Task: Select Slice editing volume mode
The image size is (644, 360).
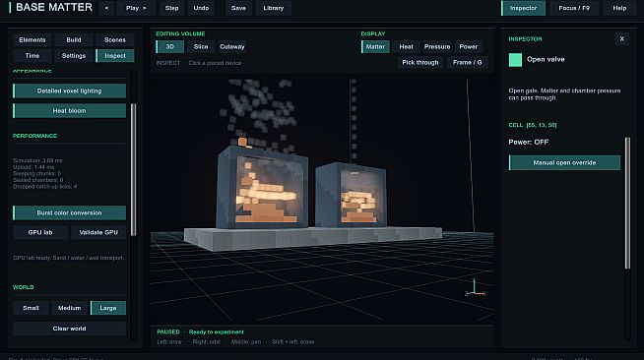Action: click(x=201, y=47)
